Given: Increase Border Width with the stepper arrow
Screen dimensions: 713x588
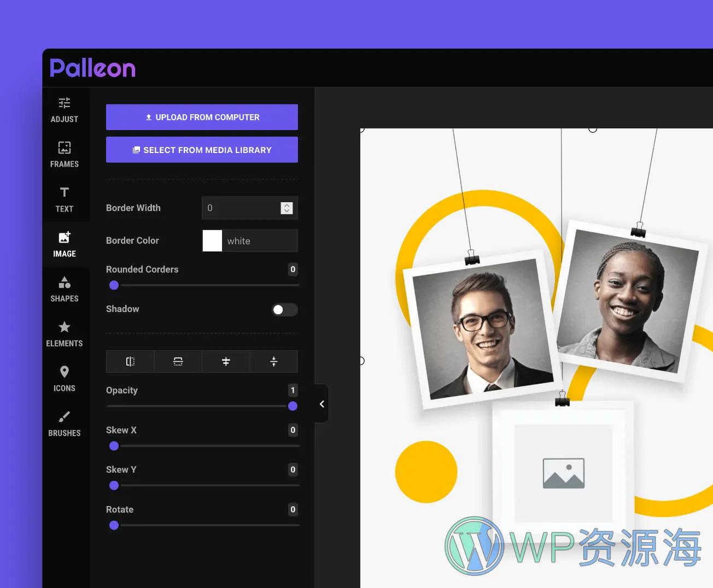Looking at the screenshot, I should tap(287, 205).
